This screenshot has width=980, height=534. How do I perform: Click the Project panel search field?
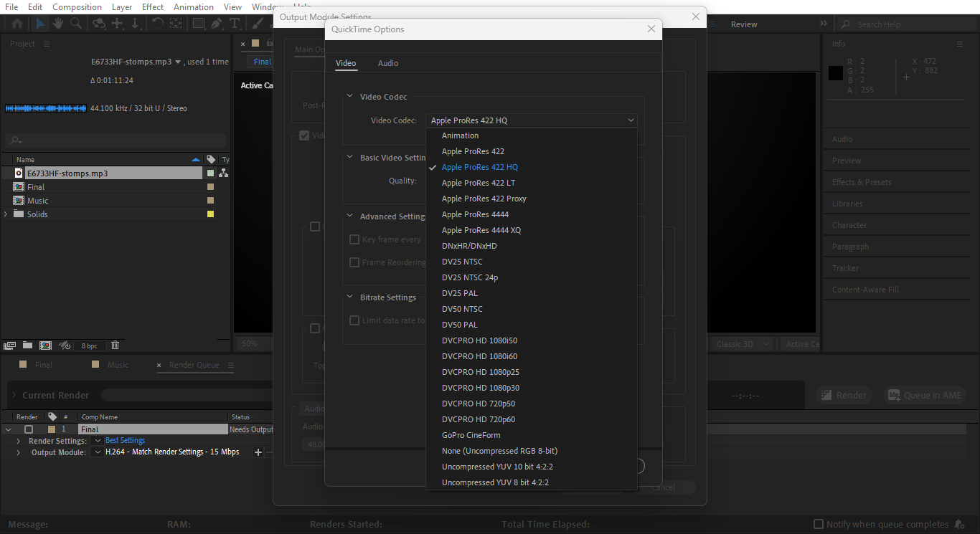(115, 140)
